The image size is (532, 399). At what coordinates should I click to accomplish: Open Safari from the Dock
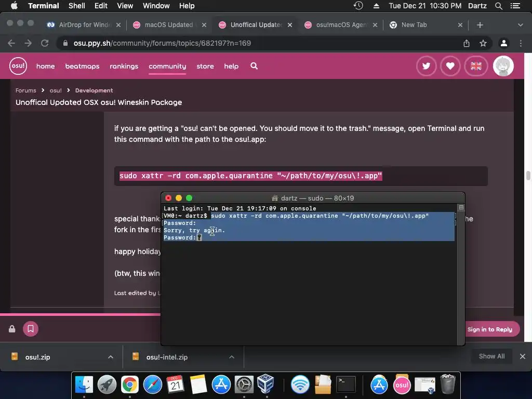(153, 385)
